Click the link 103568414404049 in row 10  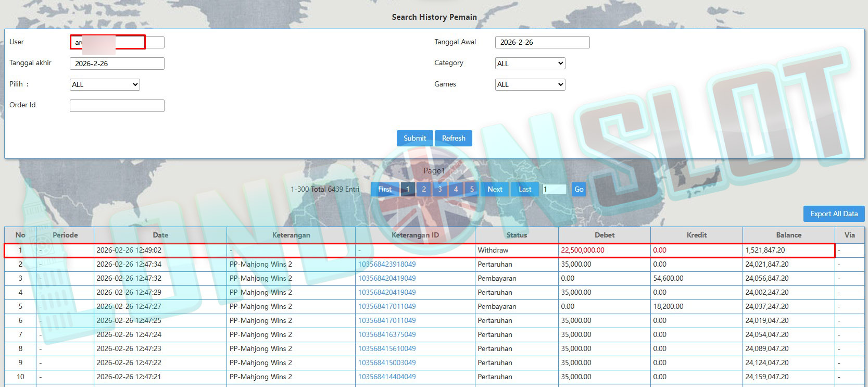[387, 377]
